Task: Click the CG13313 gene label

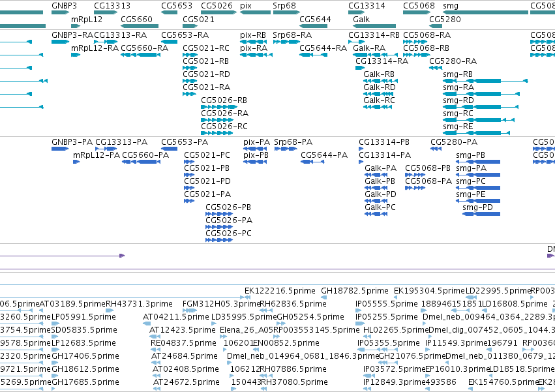Action: tap(112, 6)
